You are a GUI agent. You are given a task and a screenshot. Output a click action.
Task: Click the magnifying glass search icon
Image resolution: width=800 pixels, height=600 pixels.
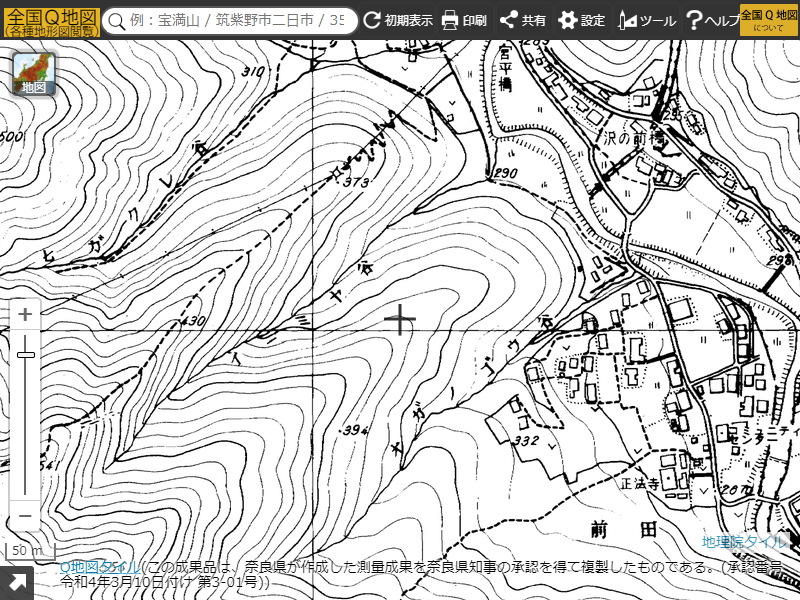(x=118, y=21)
